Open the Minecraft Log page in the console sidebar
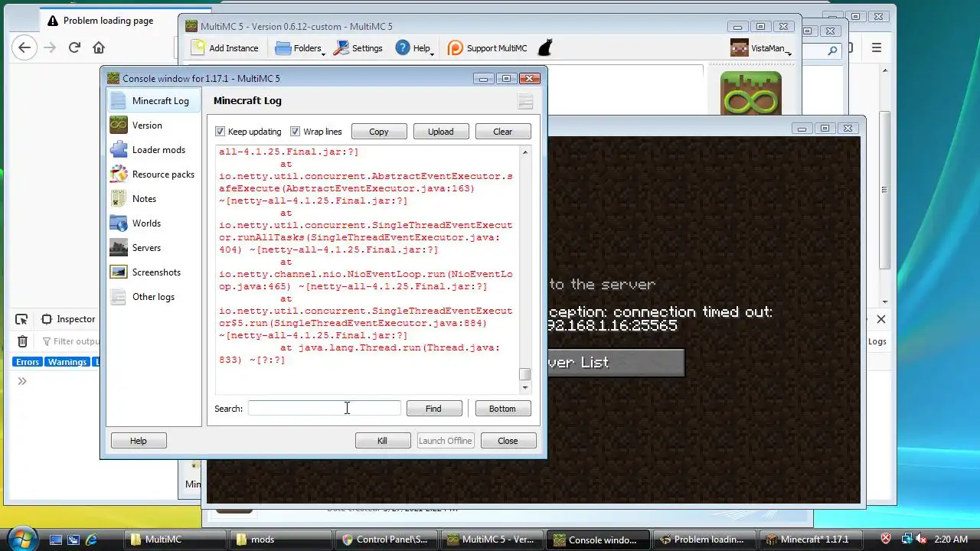The width and height of the screenshot is (980, 551). 154,100
